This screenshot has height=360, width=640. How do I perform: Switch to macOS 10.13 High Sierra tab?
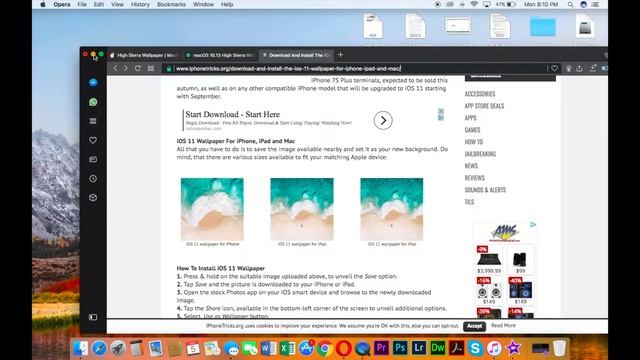pos(220,55)
